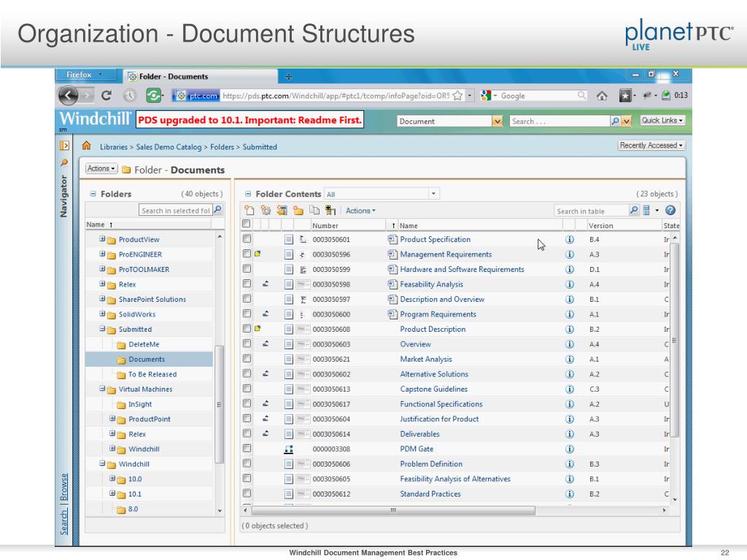
Task: Select checkbox for Feasability Analysis row
Action: coord(247,284)
